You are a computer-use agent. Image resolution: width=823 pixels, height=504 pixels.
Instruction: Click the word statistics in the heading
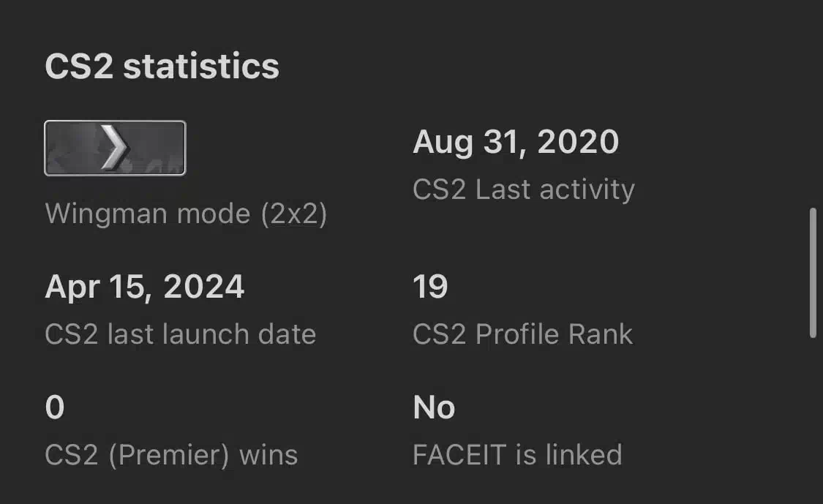point(202,67)
